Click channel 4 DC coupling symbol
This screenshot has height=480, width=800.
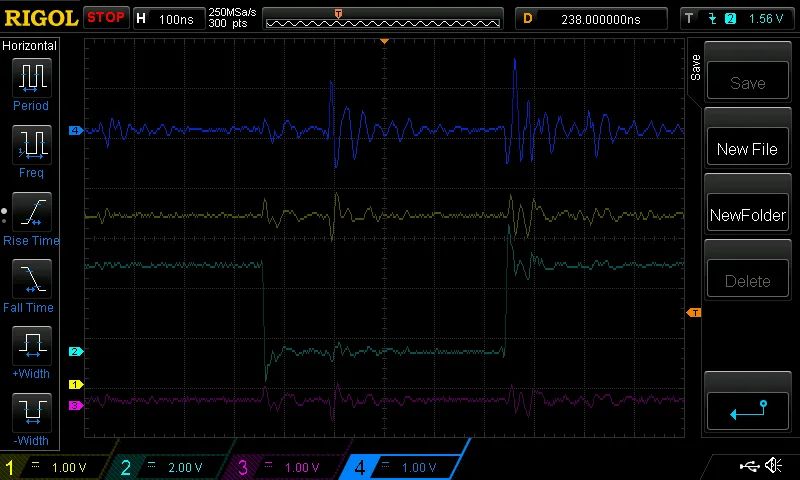pos(385,465)
